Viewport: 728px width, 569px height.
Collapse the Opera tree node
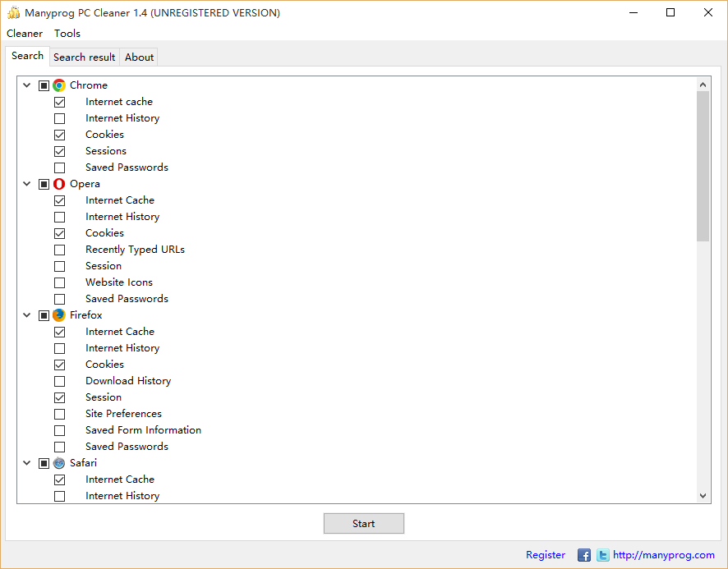pyautogui.click(x=27, y=184)
